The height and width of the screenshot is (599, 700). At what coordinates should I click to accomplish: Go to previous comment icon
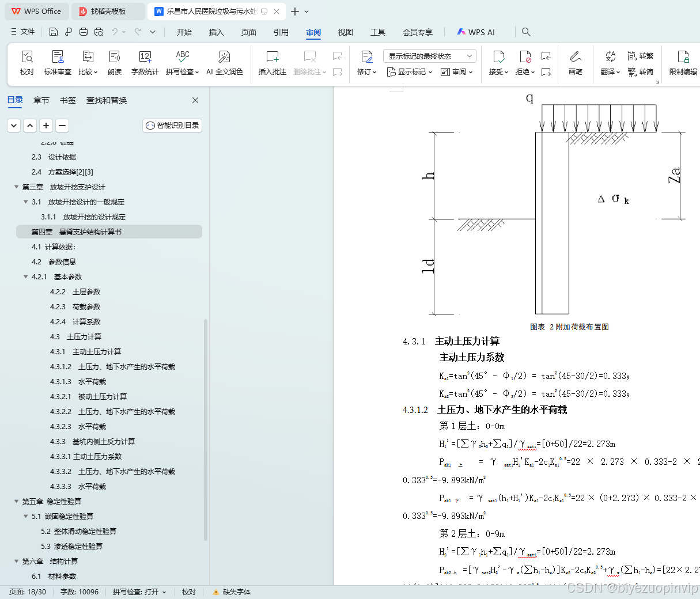[x=338, y=56]
